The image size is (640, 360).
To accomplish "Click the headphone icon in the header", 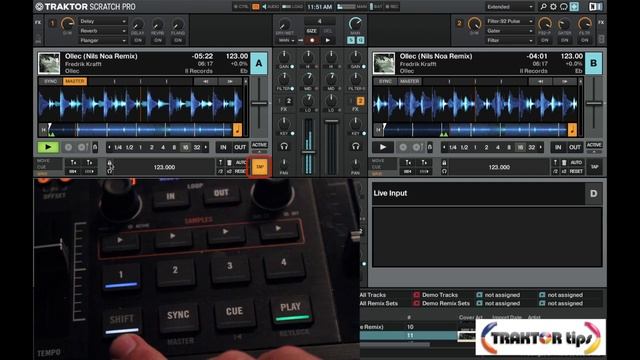I will click(564, 7).
